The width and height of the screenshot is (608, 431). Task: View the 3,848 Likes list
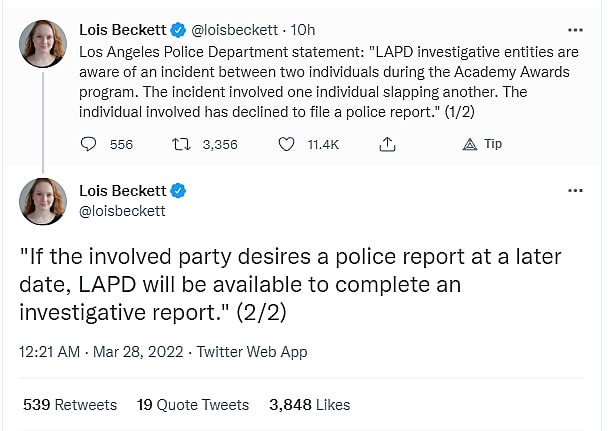pyautogui.click(x=310, y=405)
